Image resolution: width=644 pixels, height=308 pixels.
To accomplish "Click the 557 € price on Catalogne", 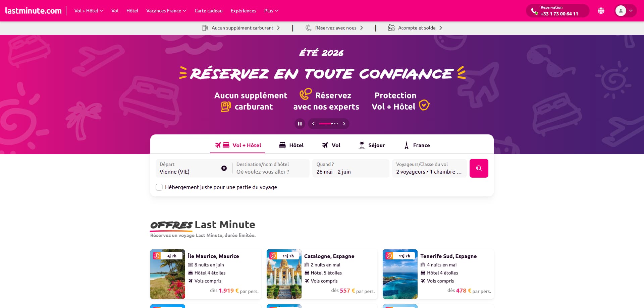I will point(347,291).
